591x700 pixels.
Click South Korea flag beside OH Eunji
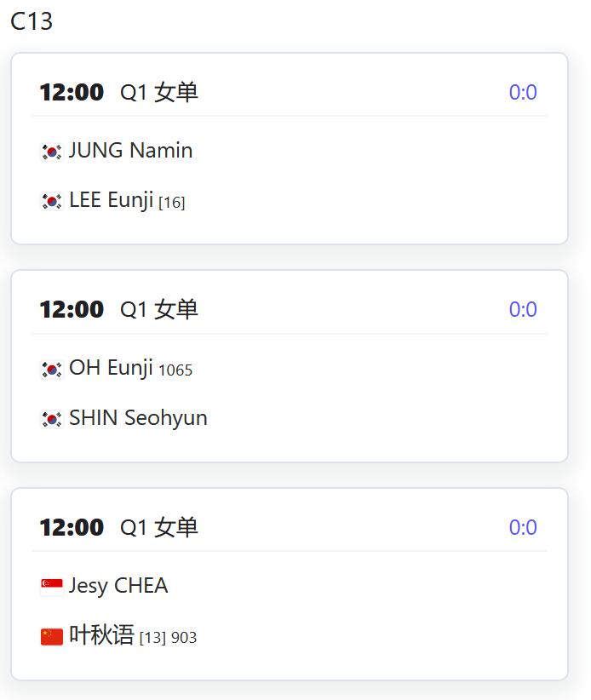[52, 370]
